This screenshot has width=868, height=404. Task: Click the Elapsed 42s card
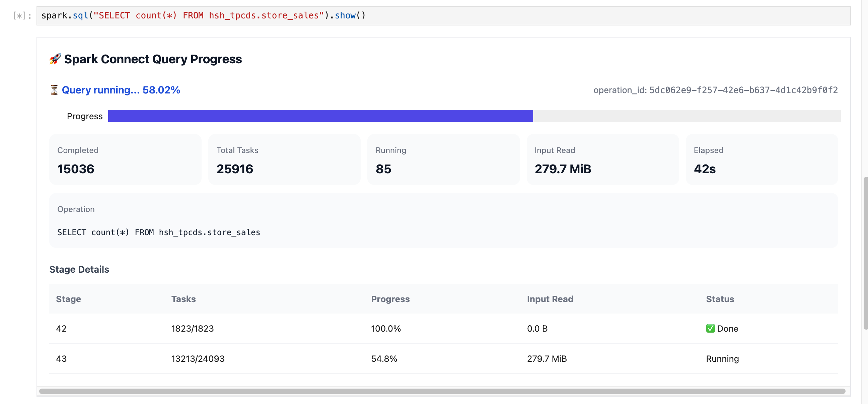[762, 160]
